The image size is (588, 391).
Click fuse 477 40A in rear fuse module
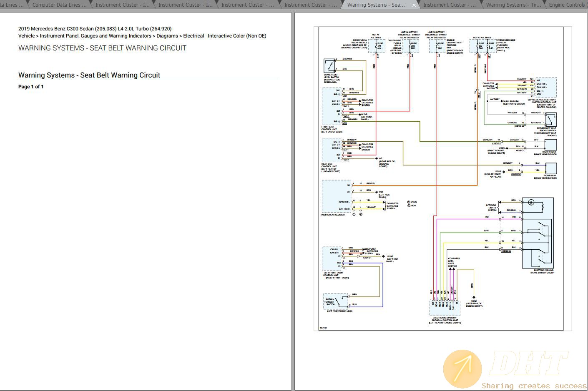pos(379,46)
